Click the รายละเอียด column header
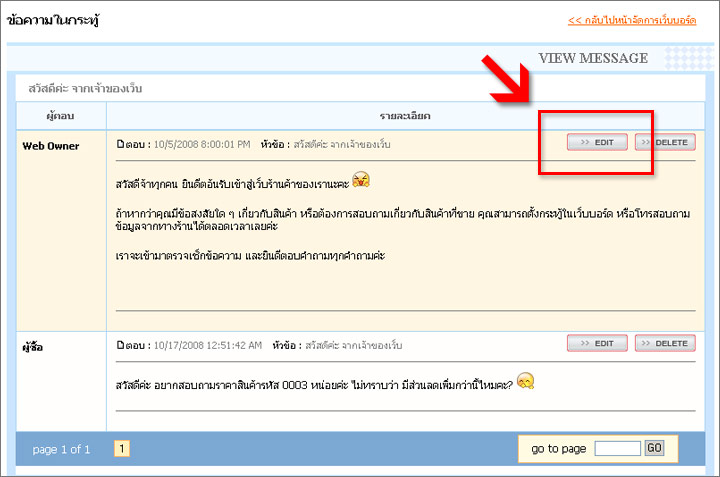 click(x=404, y=116)
